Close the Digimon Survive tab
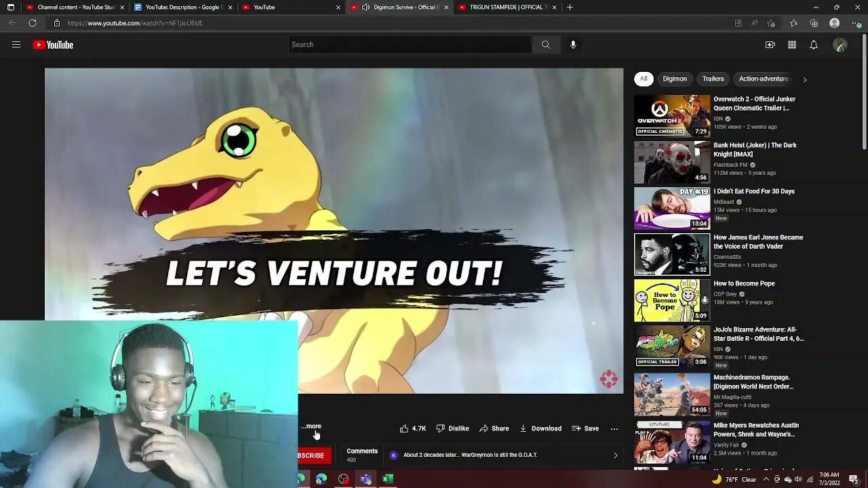868x488 pixels. [446, 7]
